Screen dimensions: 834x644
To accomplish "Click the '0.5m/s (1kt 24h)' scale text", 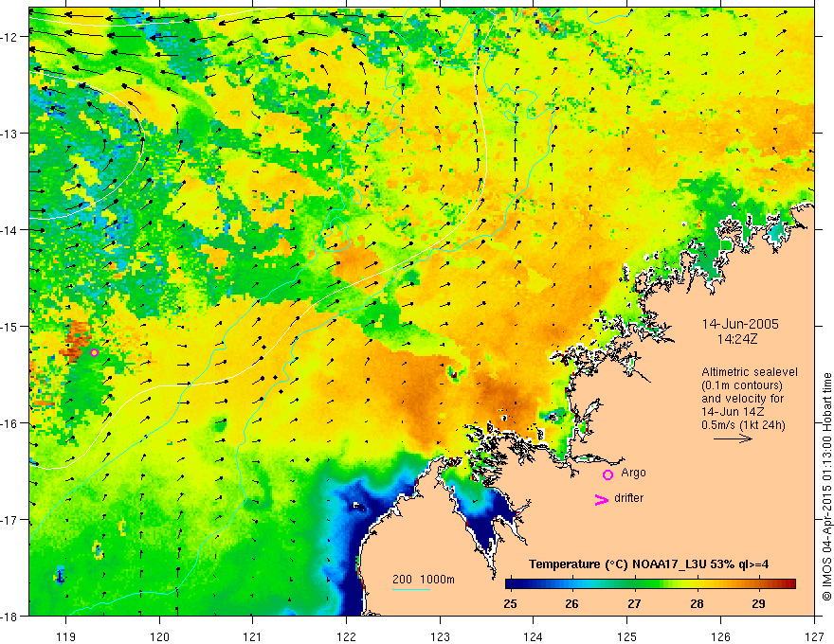I will [743, 425].
